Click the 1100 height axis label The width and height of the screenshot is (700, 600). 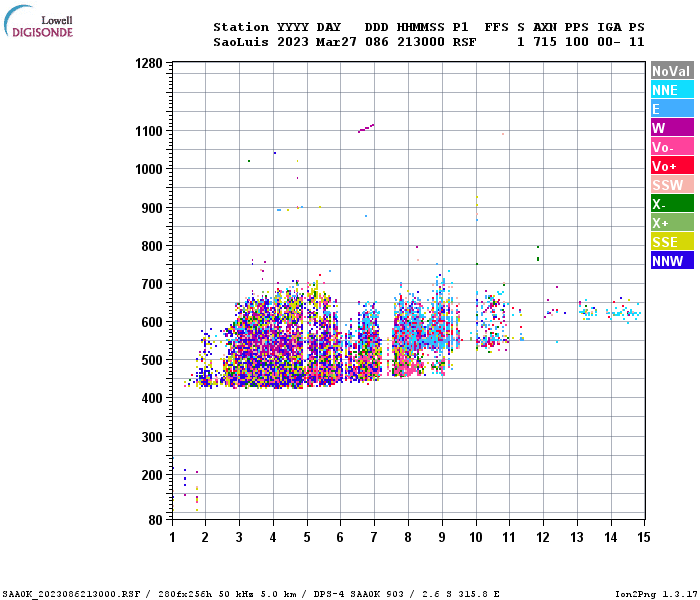coord(149,131)
